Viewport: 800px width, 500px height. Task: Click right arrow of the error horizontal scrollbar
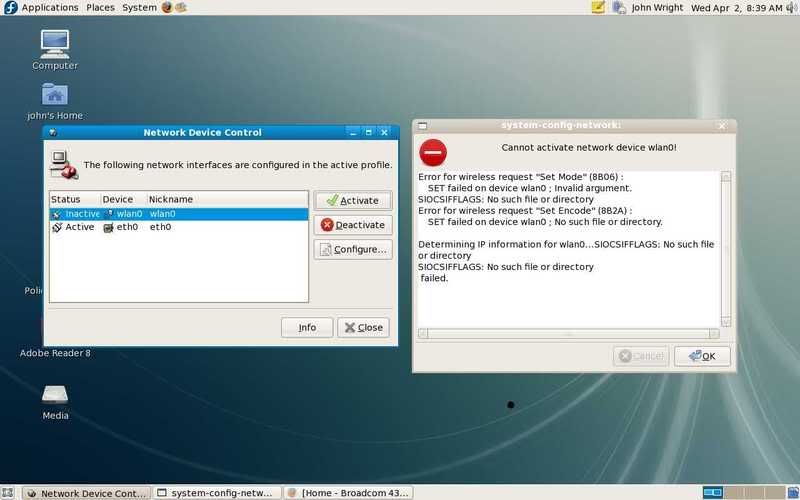[714, 334]
